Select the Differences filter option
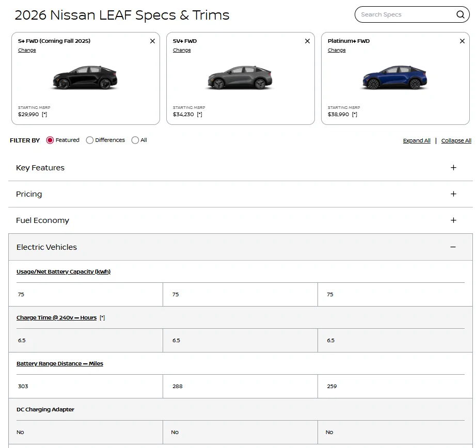 pyautogui.click(x=89, y=140)
